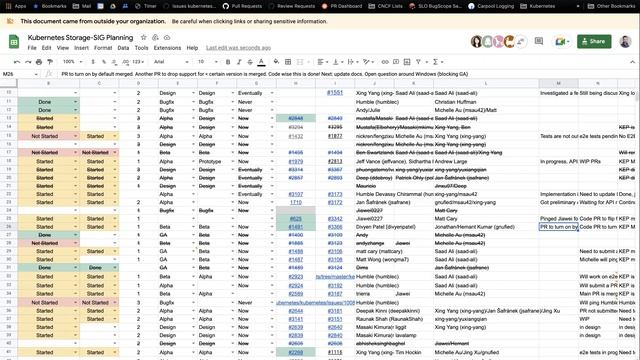Apply currency format with the $ icon
Screen dimensions: 640x360
[93, 62]
